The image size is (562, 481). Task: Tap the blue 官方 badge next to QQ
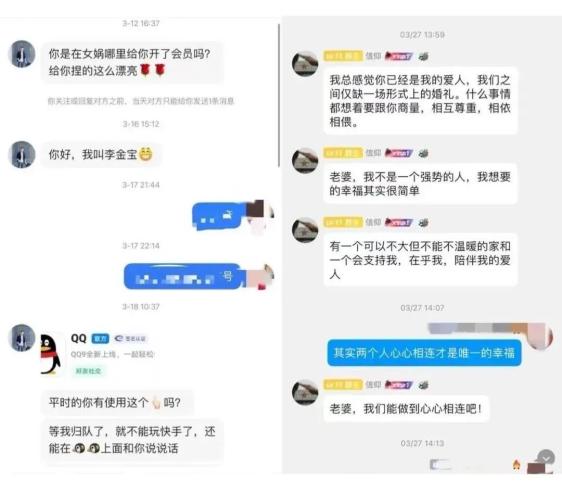(x=100, y=338)
